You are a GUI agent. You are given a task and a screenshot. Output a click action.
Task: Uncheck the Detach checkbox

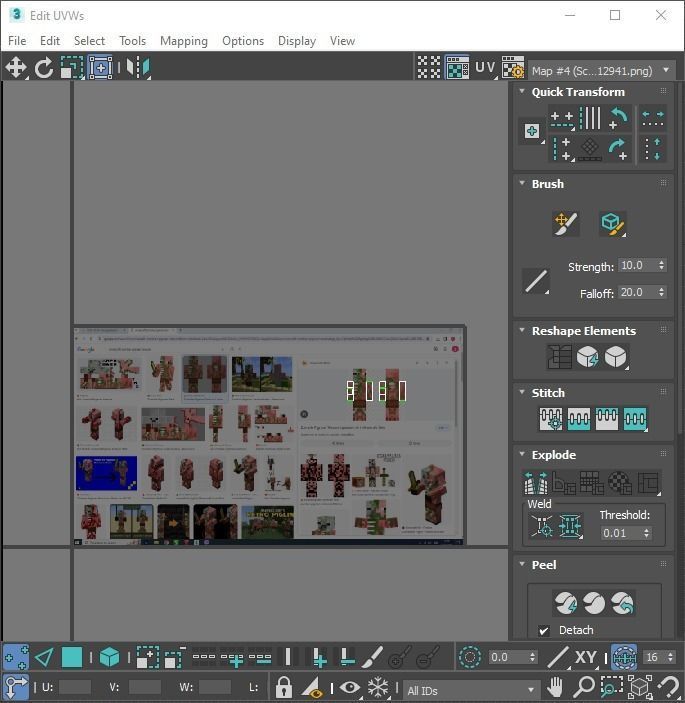(x=543, y=630)
